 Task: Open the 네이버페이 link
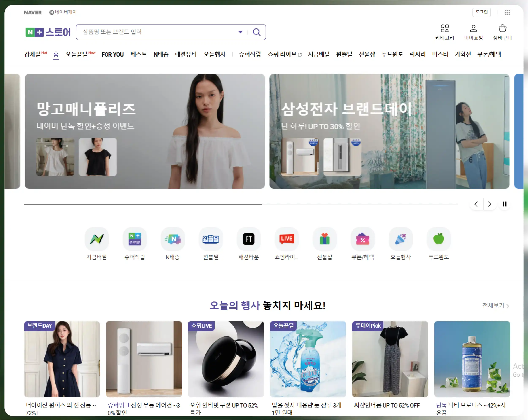point(63,12)
